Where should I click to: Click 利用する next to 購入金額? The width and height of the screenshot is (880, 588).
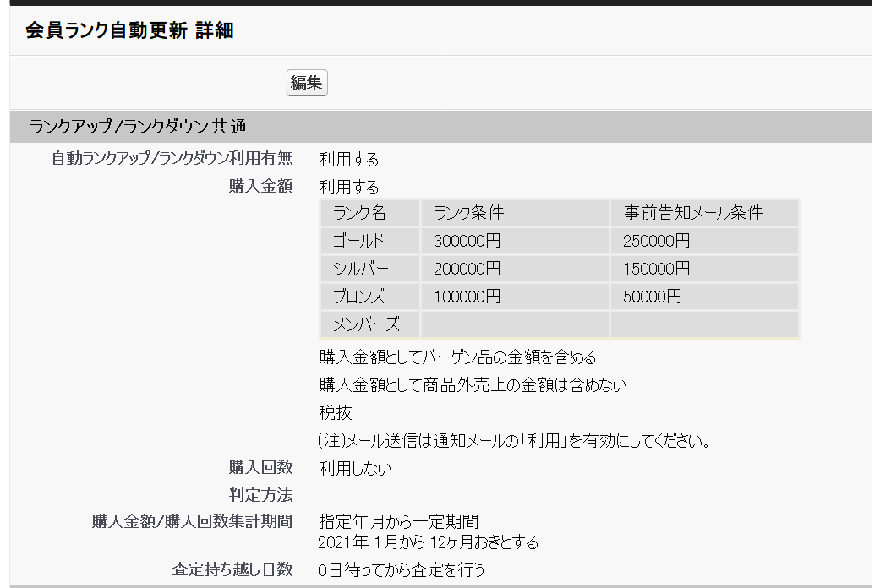(347, 187)
